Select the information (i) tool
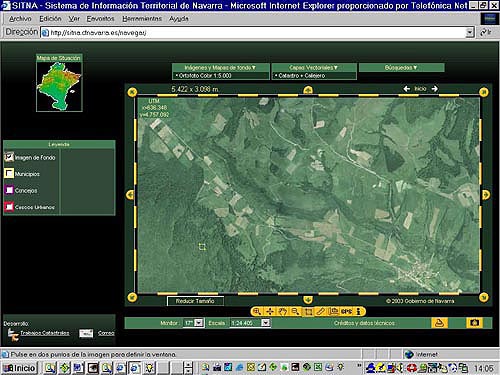Image resolution: width=500 pixels, height=375 pixels. 358,311
